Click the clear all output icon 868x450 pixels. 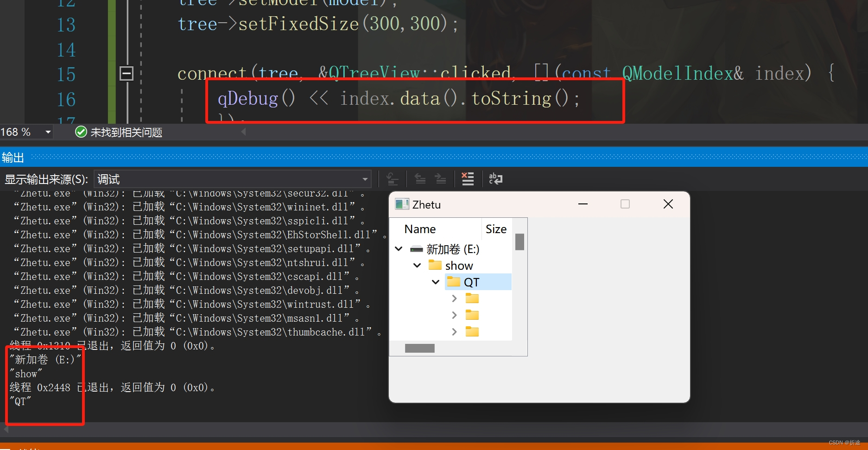tap(468, 179)
